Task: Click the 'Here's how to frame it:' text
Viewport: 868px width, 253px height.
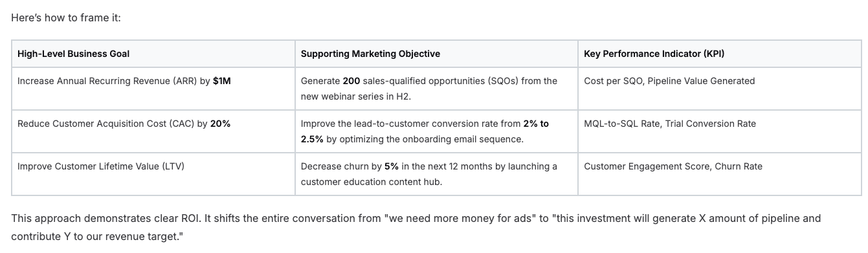Action: [66, 17]
